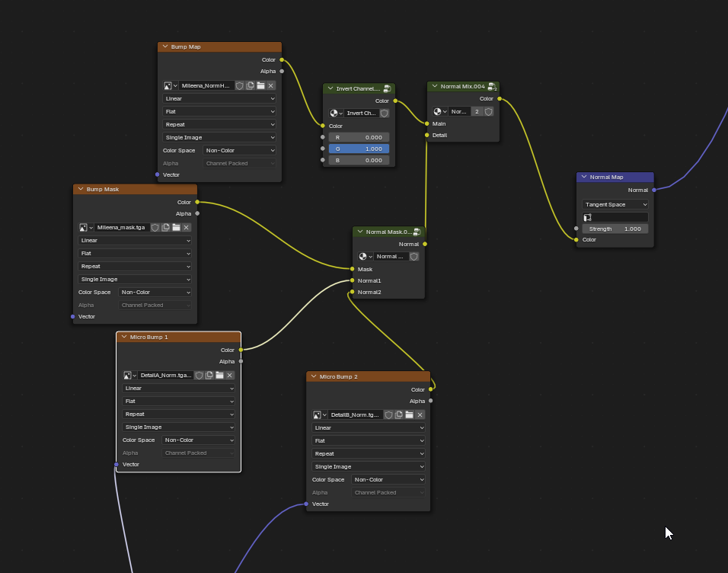Browse node trees on Invert Channel node
The width and height of the screenshot is (728, 573).
(x=336, y=113)
